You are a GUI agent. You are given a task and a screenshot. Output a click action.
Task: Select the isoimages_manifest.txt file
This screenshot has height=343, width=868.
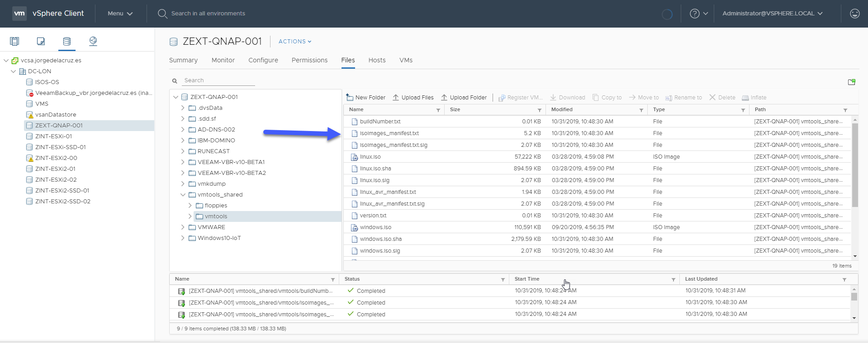(389, 133)
